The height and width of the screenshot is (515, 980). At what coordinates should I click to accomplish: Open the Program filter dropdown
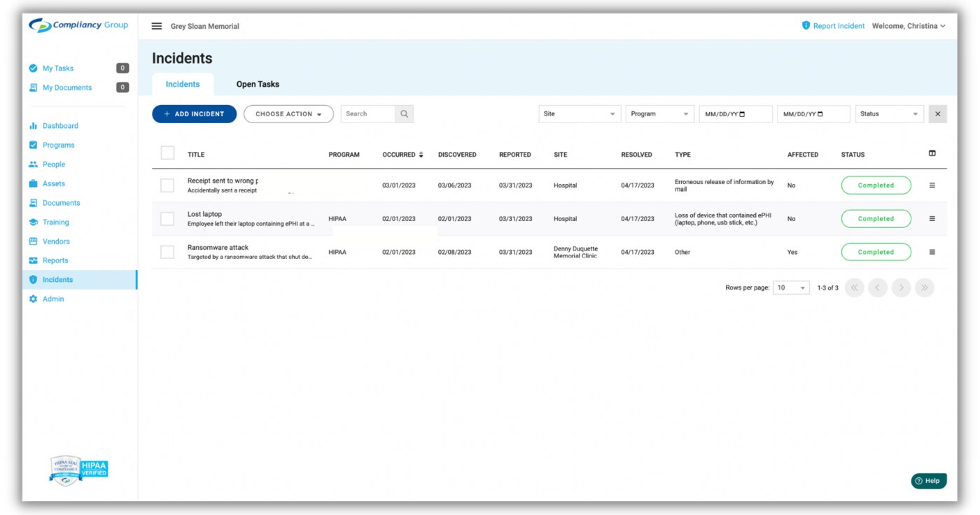click(659, 114)
